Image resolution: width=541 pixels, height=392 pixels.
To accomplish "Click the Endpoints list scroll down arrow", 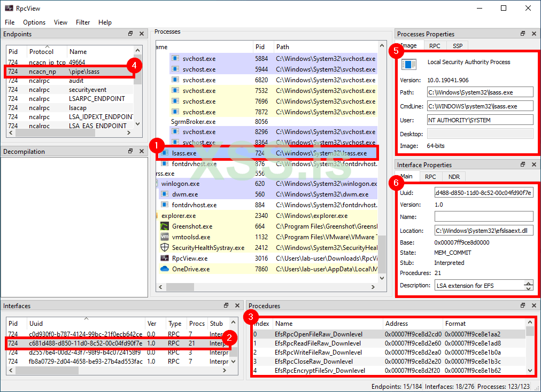I will pos(138,124).
